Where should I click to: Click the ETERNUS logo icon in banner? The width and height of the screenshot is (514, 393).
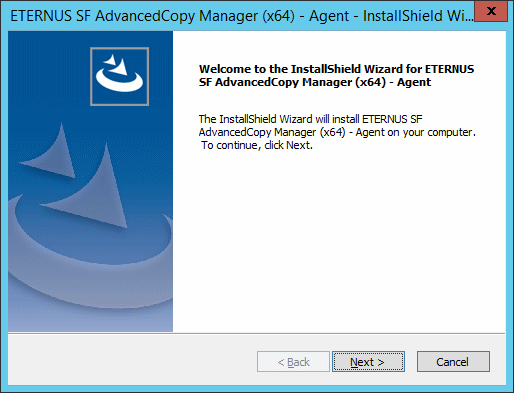coord(119,76)
